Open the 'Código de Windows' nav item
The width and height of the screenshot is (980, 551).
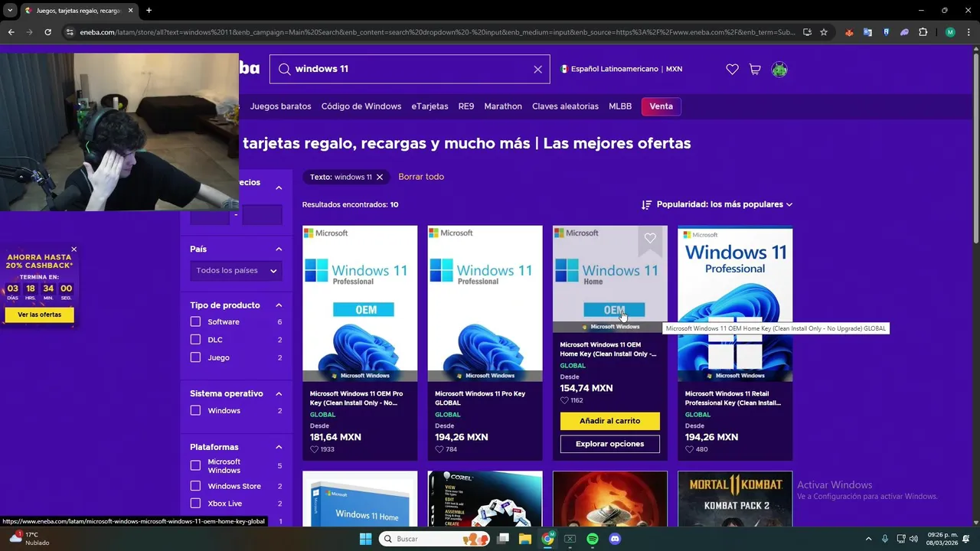361,106
